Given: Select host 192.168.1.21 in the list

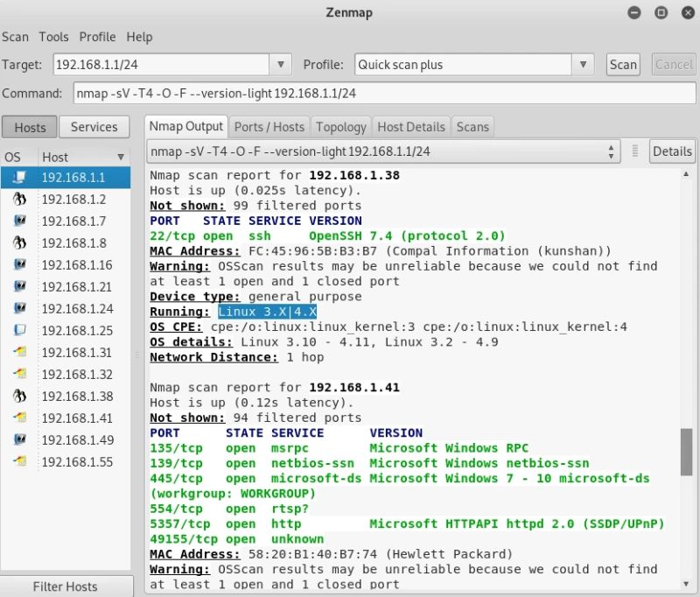Looking at the screenshot, I should coord(66,286).
